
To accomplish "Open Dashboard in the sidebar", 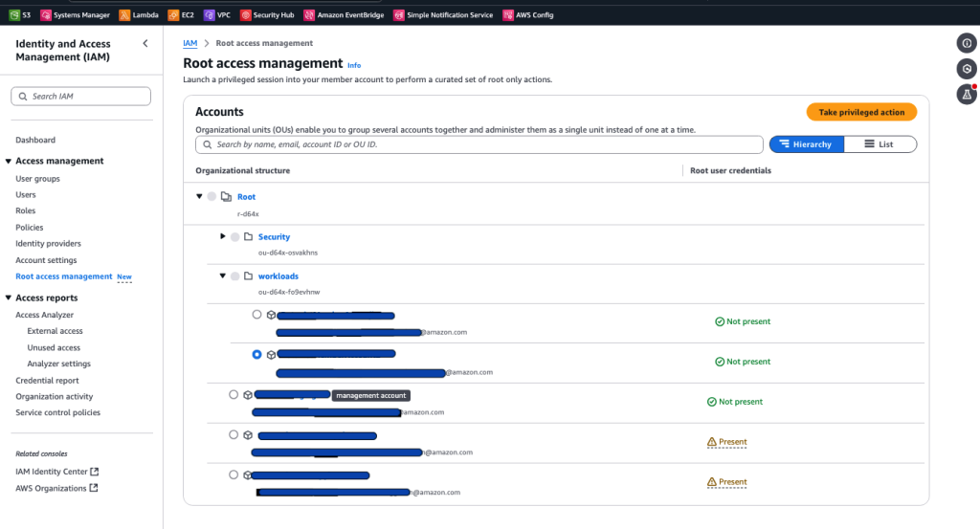I will [x=35, y=140].
